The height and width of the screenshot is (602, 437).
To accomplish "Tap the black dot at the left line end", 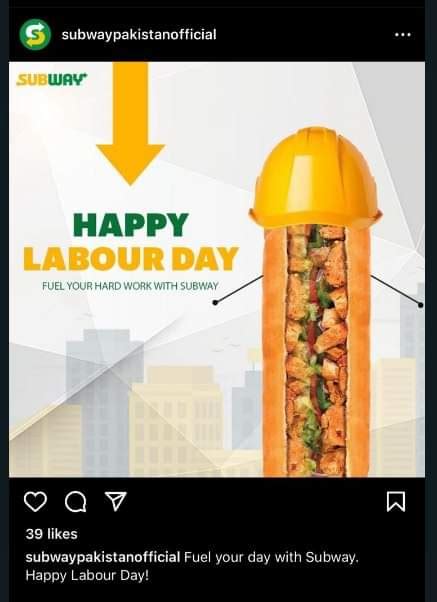I will click(215, 303).
